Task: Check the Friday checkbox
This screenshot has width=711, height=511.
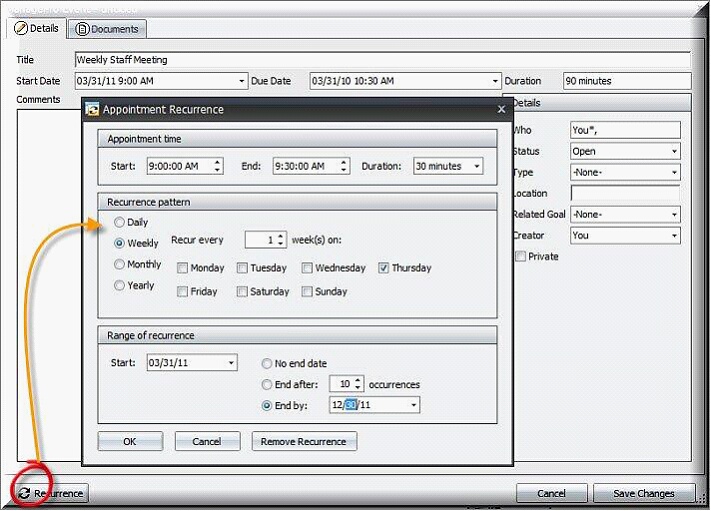Action: click(x=182, y=292)
